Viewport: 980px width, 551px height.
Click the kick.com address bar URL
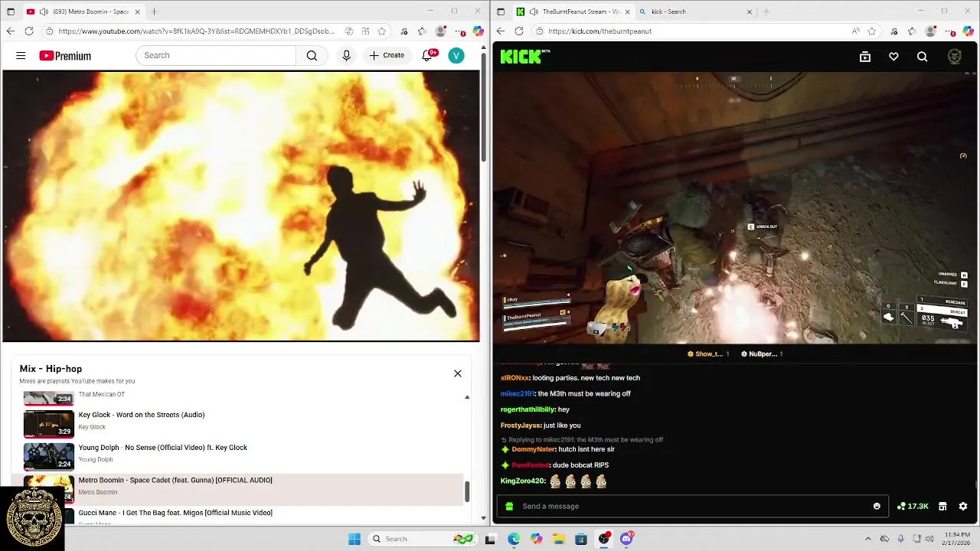[599, 31]
